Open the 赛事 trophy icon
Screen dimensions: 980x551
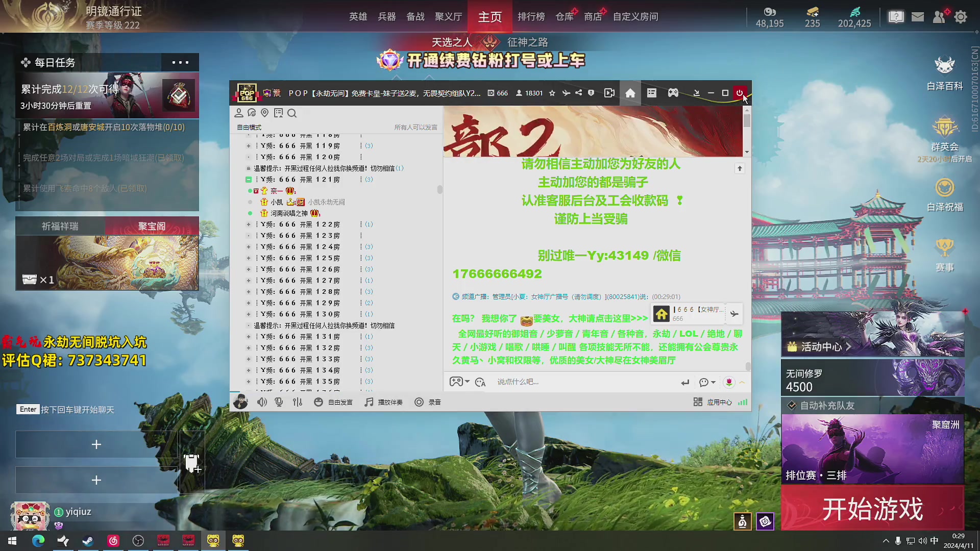pos(945,255)
